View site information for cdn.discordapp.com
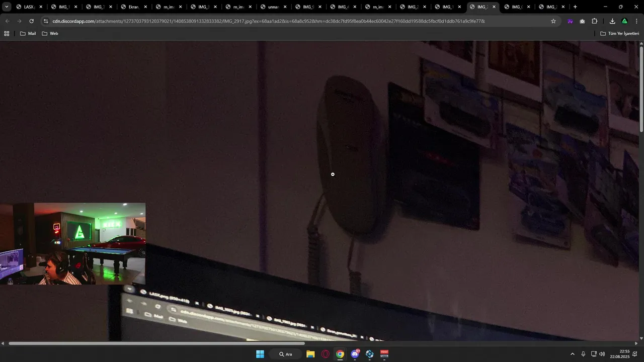The image size is (644, 362). (x=46, y=21)
